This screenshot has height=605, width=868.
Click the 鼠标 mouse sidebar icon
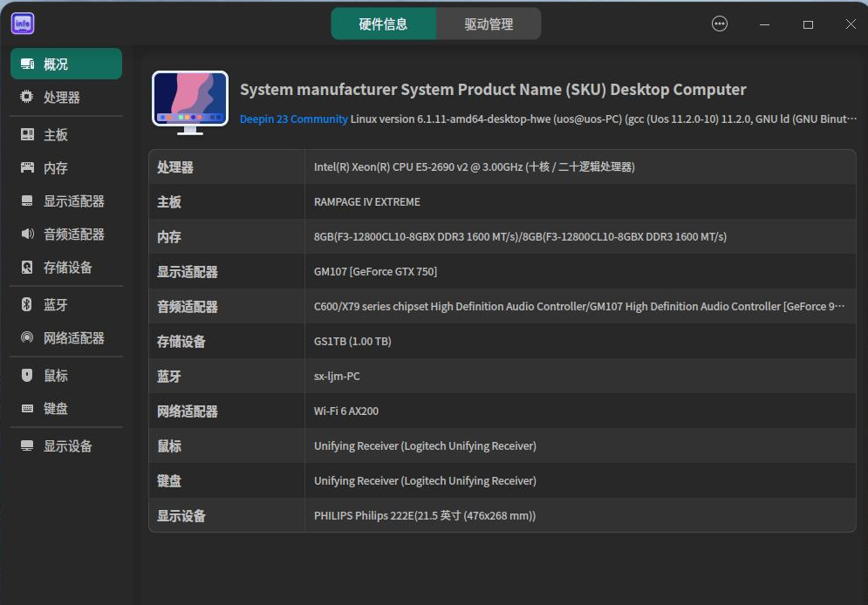(27, 375)
